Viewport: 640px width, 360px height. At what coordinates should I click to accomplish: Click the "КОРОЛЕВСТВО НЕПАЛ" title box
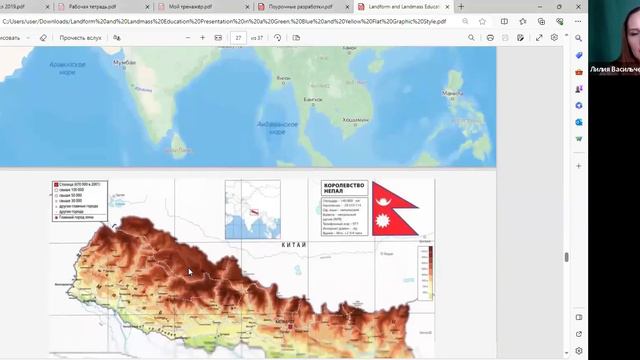pos(344,188)
